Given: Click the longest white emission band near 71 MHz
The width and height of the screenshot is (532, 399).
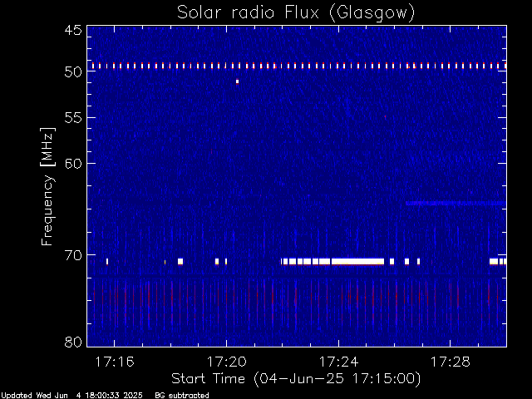Looking at the screenshot, I should click(x=357, y=261).
